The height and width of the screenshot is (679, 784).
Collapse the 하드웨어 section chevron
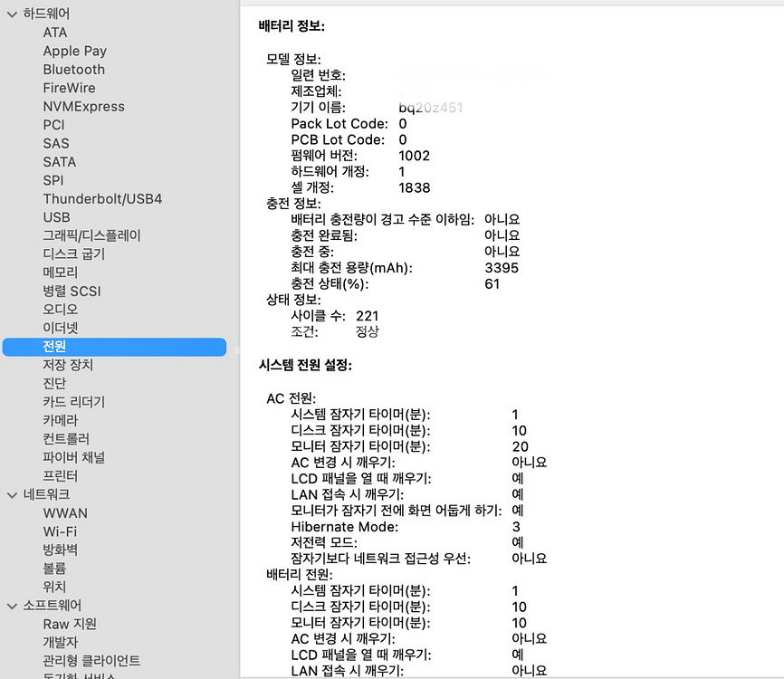pos(12,14)
